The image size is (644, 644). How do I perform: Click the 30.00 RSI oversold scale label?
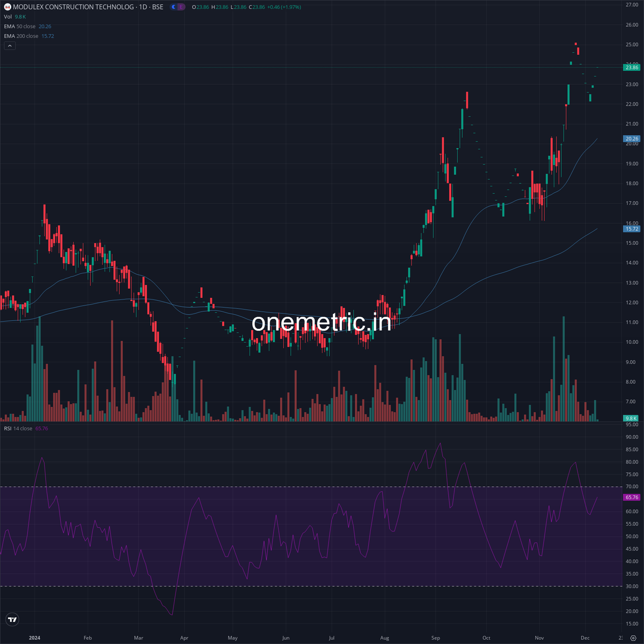click(x=631, y=586)
